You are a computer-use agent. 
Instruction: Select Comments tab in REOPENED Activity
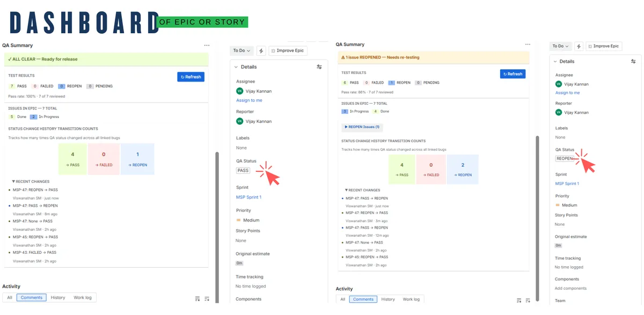(364, 299)
